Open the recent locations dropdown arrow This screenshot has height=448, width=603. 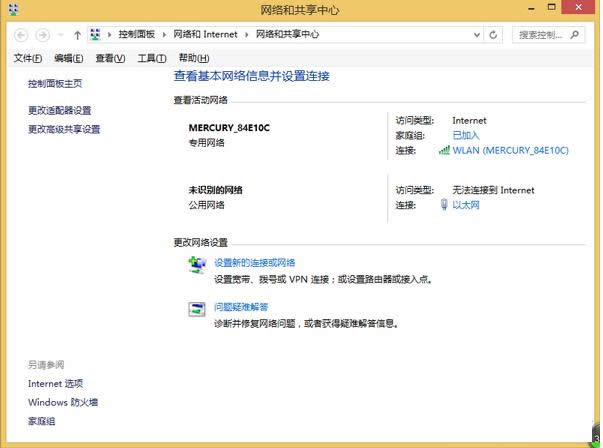click(x=60, y=35)
